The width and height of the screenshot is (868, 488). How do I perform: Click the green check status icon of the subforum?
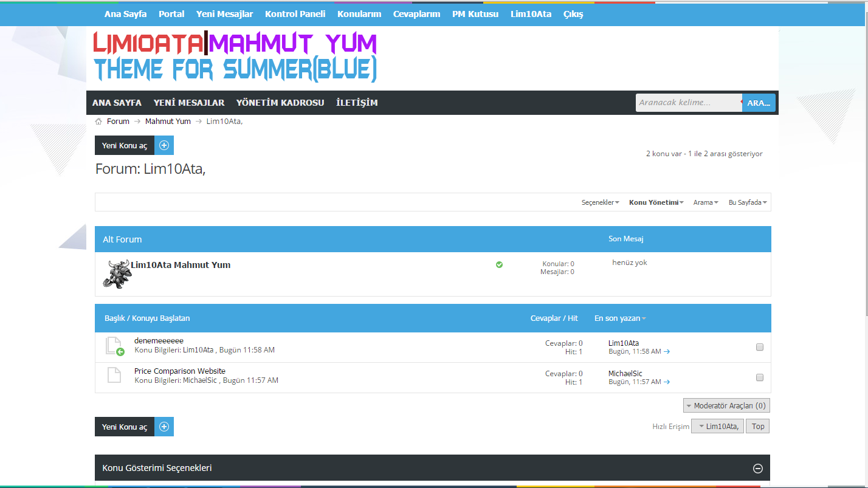[x=499, y=264]
